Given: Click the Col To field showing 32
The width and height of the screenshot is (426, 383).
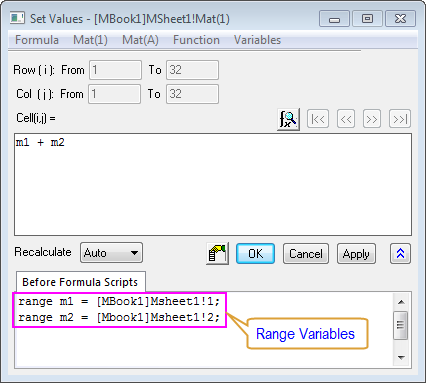Looking at the screenshot, I should pos(193,94).
